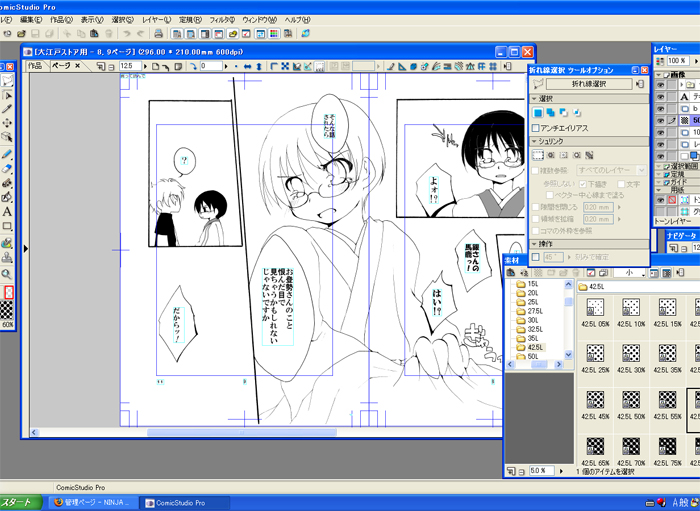Screen dimensions: 700x511
Task: Select the polyline selection tool in the toolbox
Action: pyautogui.click(x=7, y=80)
